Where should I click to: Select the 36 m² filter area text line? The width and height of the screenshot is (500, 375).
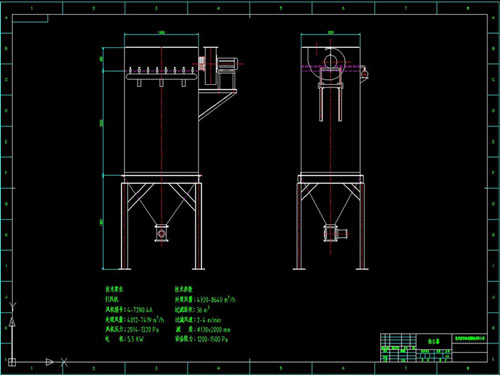click(192, 310)
